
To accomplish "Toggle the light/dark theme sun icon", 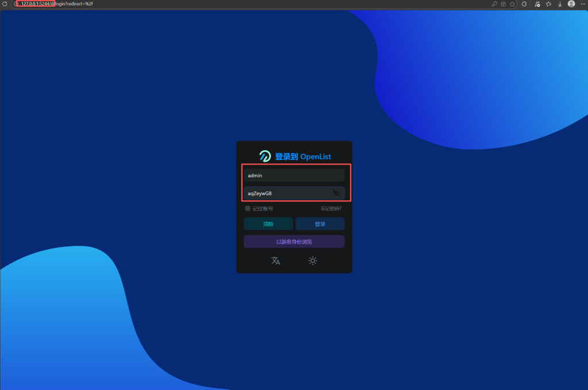I will click(x=312, y=261).
